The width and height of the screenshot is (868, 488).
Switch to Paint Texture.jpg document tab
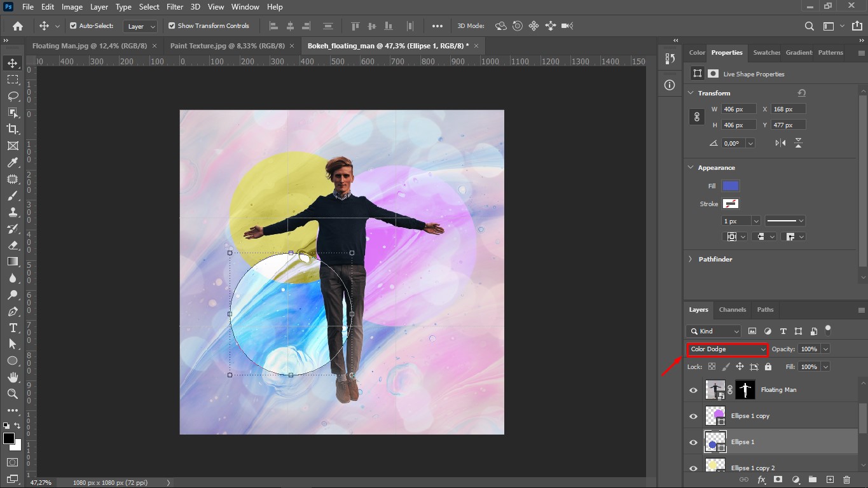[227, 46]
